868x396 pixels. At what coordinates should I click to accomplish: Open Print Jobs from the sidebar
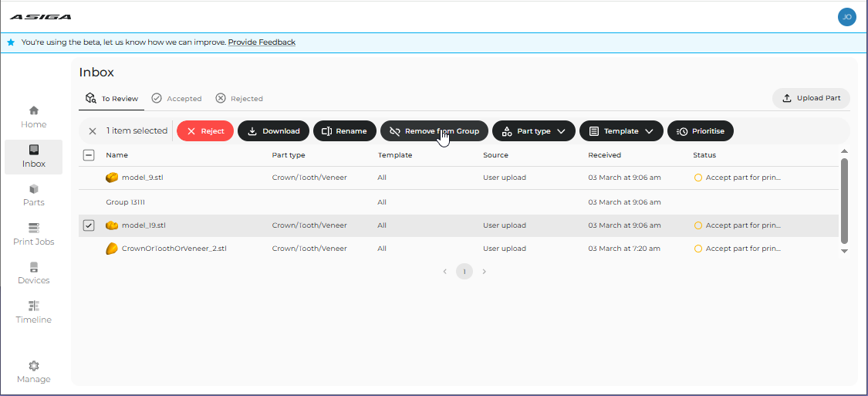coord(33,235)
